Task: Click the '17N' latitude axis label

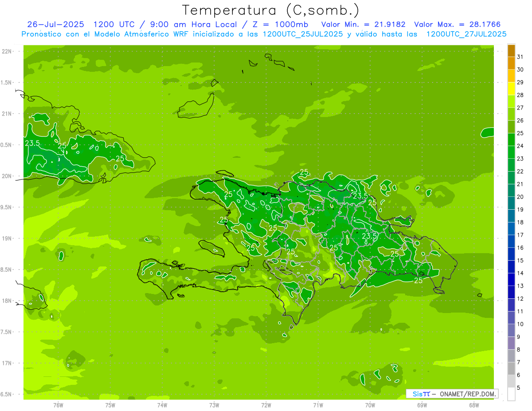Action: tap(6, 363)
